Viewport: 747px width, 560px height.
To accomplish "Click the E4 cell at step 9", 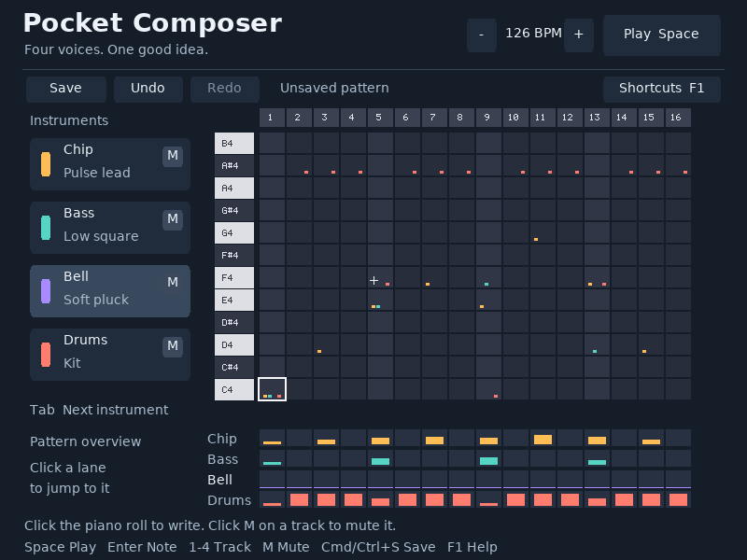I will (x=488, y=300).
